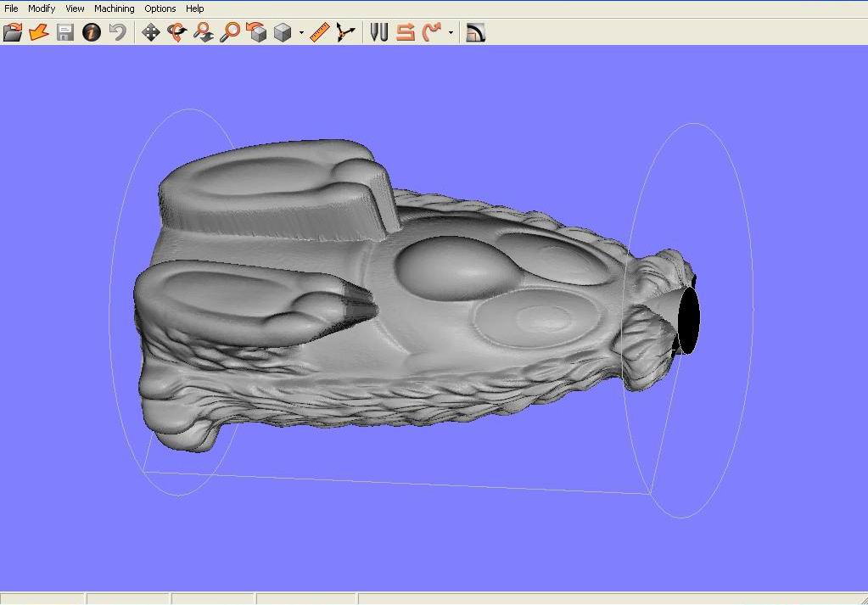Open the Machining menu
Screen dimensions: 868x605
[114, 8]
